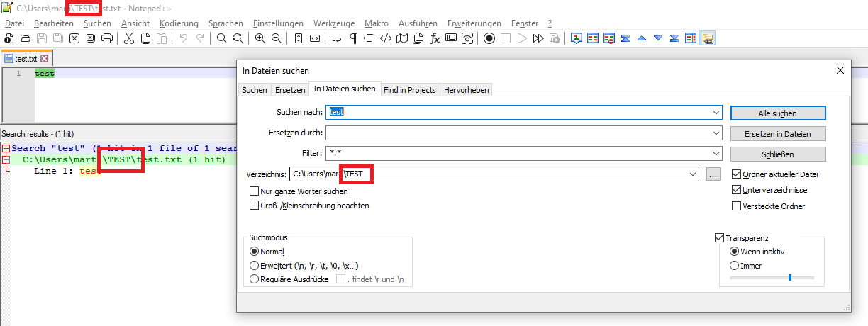Image resolution: width=868 pixels, height=326 pixels.
Task: Click the Open file folder icon
Action: [25, 38]
